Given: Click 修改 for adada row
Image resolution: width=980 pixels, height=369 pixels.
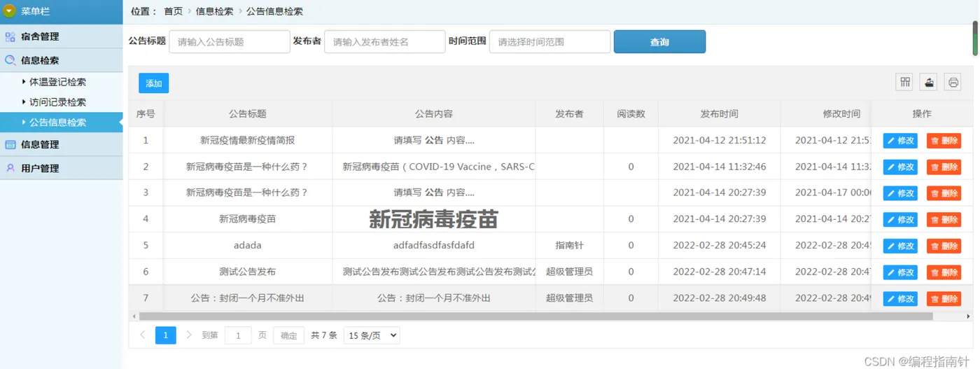Looking at the screenshot, I should (900, 246).
